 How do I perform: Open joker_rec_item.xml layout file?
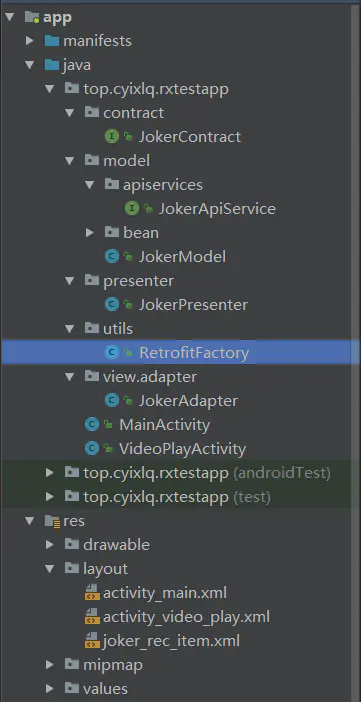click(x=172, y=641)
